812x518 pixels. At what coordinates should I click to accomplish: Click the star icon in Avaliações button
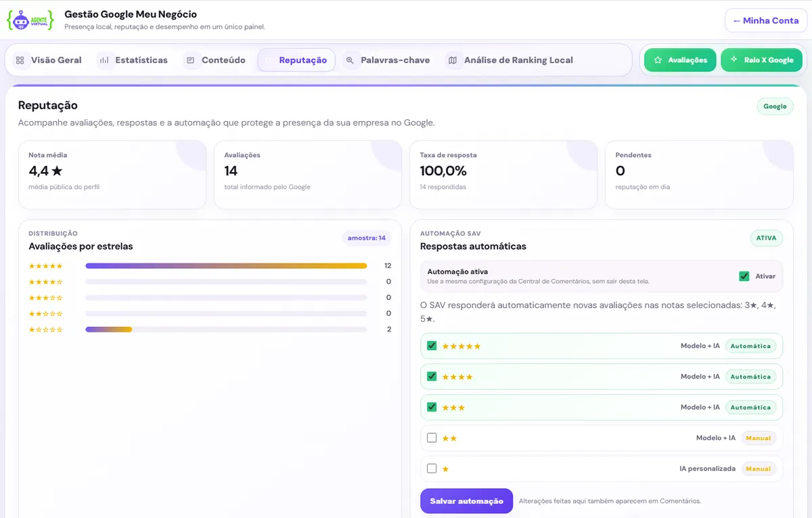tap(658, 60)
